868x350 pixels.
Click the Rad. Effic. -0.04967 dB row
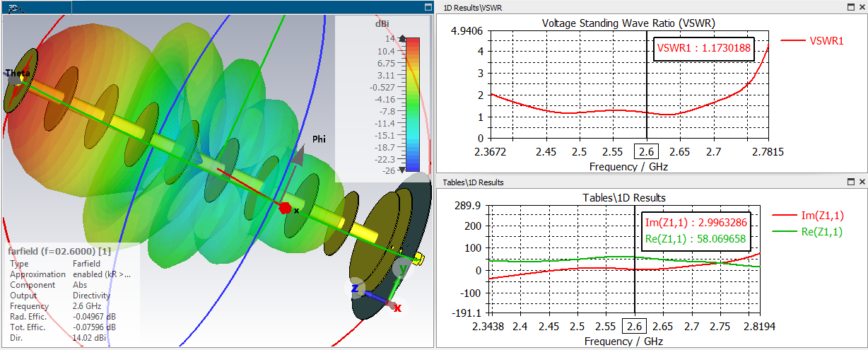pyautogui.click(x=63, y=317)
